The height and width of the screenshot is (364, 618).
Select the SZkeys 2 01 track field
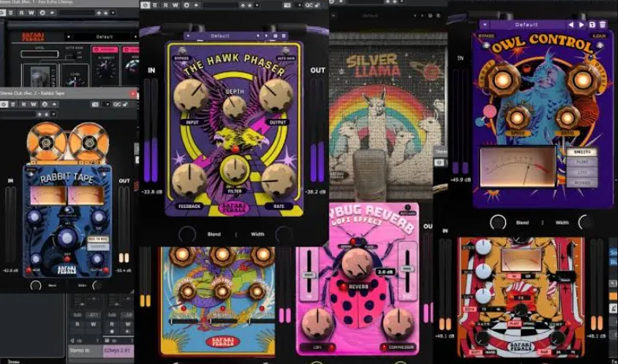click(118, 350)
